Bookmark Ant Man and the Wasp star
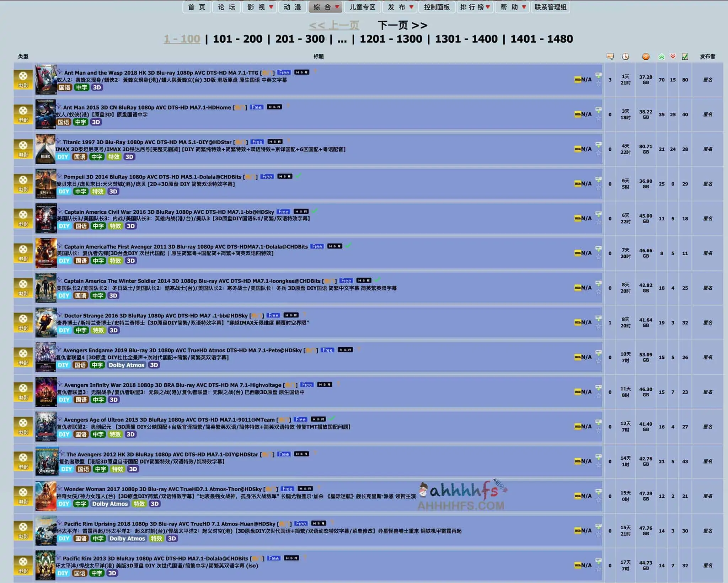Screen dimensions: 728x583 tap(599, 84)
